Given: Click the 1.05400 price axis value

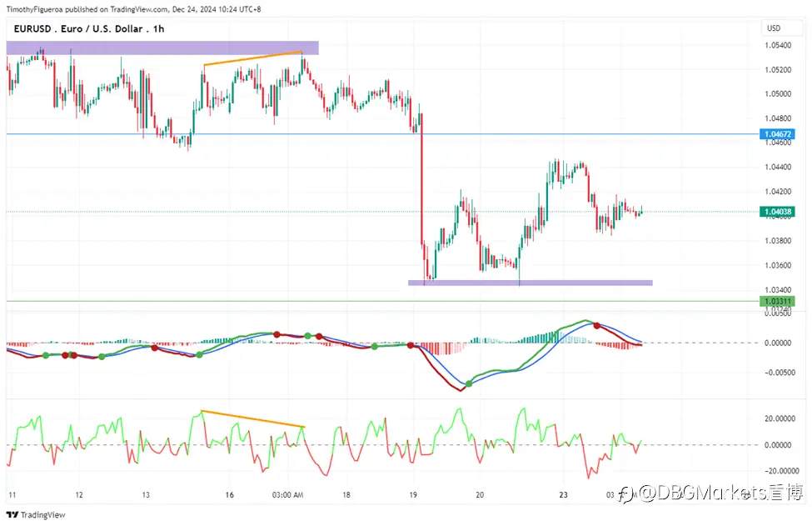Looking at the screenshot, I should click(x=778, y=45).
